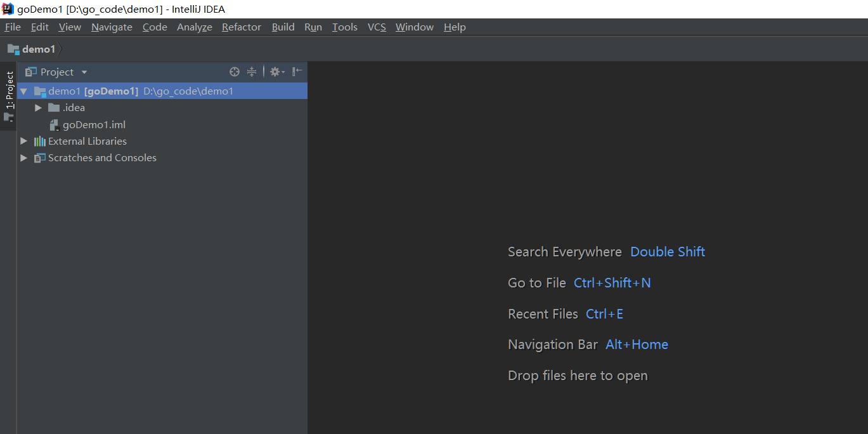Click the goDemo1.iml file icon
Screen dimensions: 868x434
[55, 125]
